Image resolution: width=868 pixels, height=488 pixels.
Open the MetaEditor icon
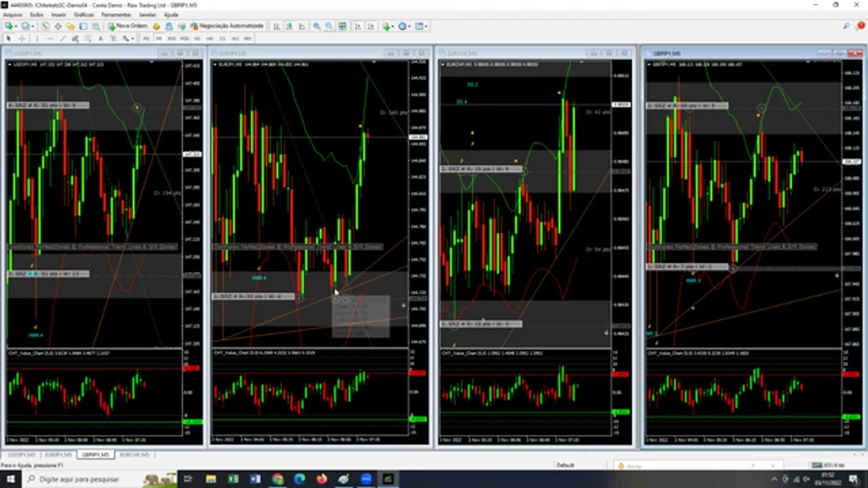(156, 26)
